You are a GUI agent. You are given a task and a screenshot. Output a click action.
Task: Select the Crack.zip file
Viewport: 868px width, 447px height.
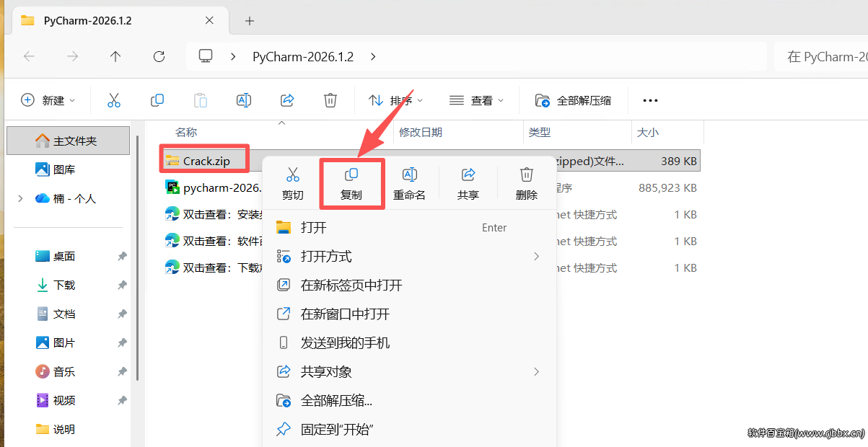click(x=205, y=161)
